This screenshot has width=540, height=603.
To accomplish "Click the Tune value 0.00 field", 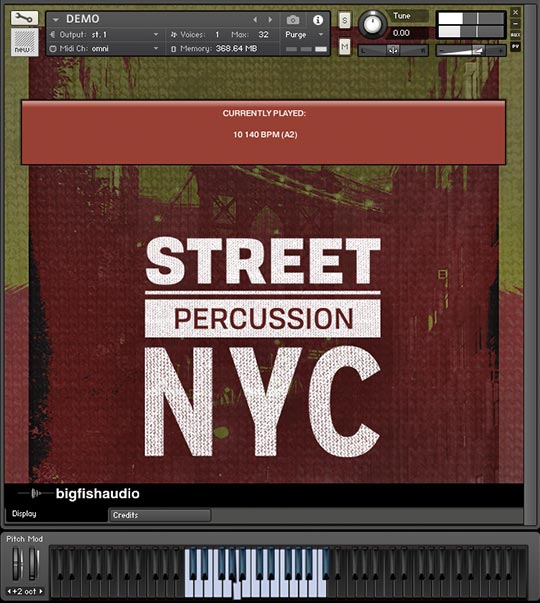I will (x=409, y=33).
